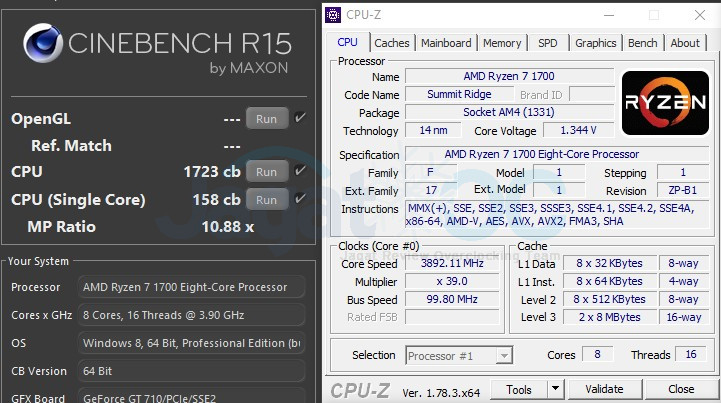Toggle the OpenGL test checkbox
The height and width of the screenshot is (403, 721).
click(300, 118)
